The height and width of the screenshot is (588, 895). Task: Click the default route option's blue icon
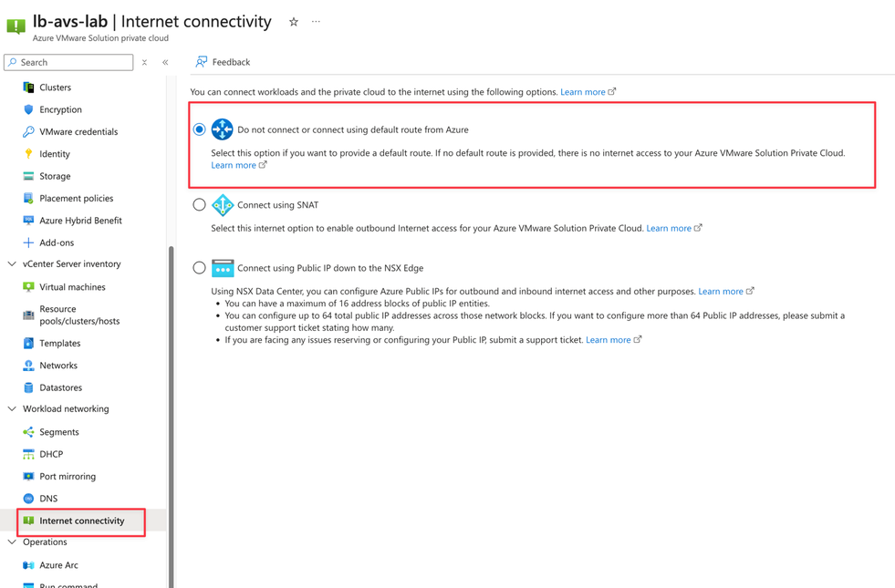(222, 129)
